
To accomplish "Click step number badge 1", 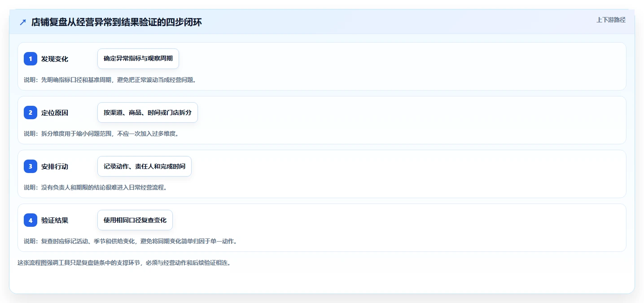I will pyautogui.click(x=31, y=59).
